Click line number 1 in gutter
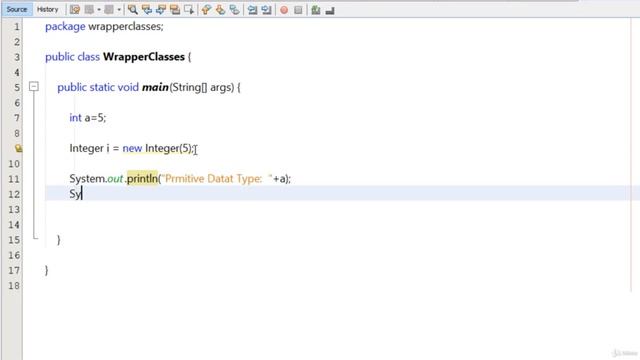This screenshot has width=640, height=360. tap(17, 27)
